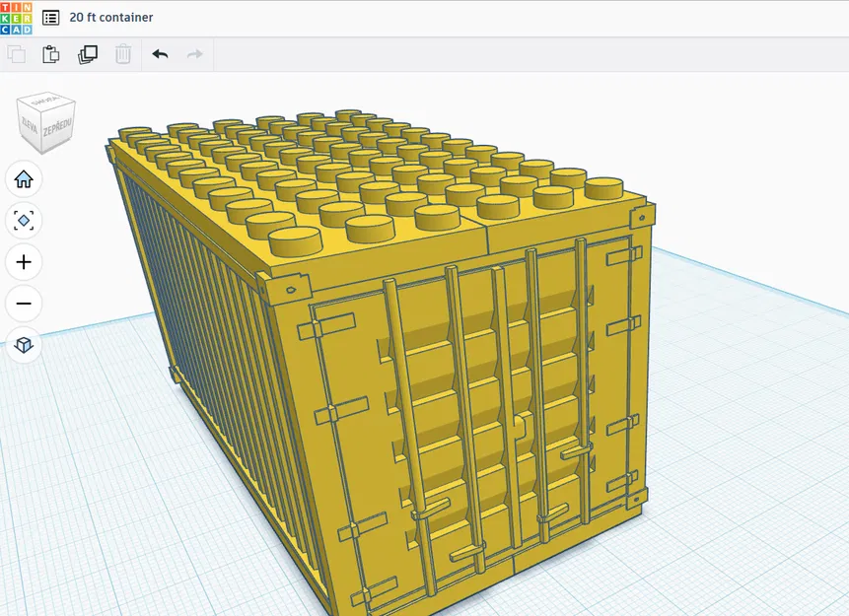Click the Paste icon in the toolbar
849x616 pixels.
[x=50, y=54]
